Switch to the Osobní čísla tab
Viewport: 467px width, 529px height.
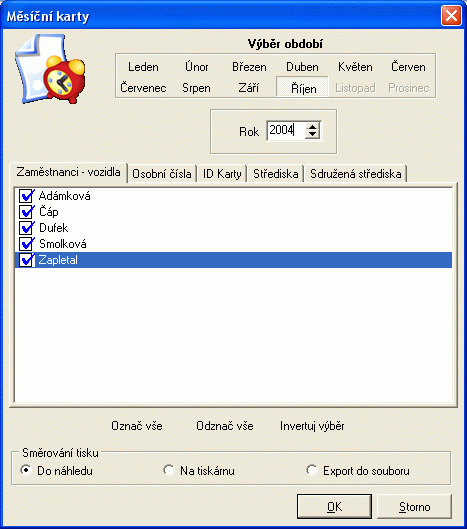tap(162, 174)
